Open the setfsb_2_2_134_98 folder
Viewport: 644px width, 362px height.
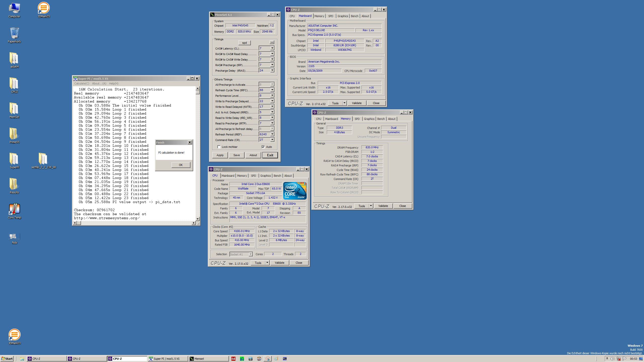click(44, 159)
